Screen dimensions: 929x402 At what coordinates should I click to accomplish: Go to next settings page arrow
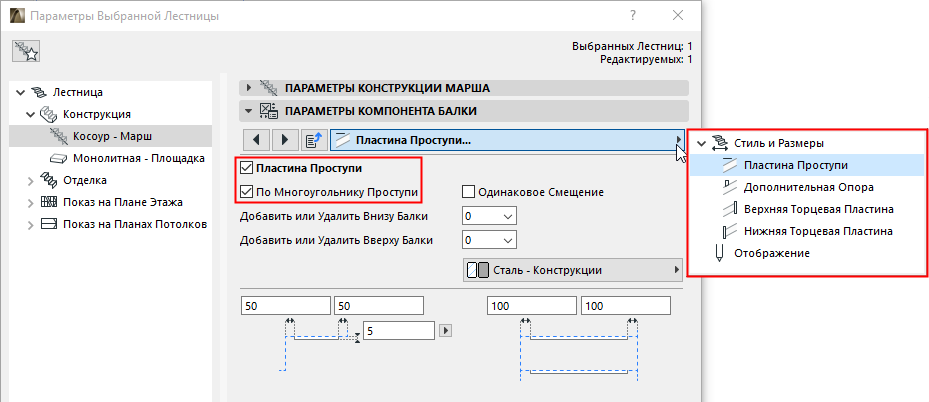285,140
